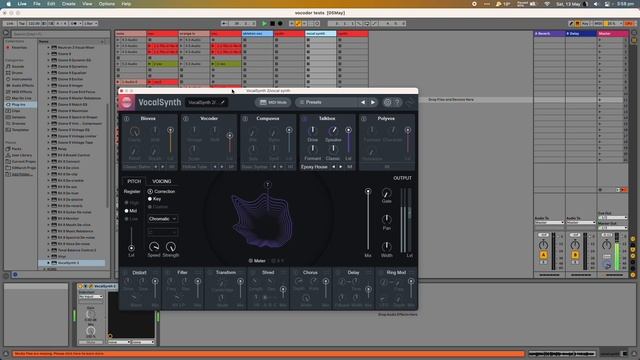Start playback with the green Play button
This screenshot has width=640, height=360.
(264, 24)
